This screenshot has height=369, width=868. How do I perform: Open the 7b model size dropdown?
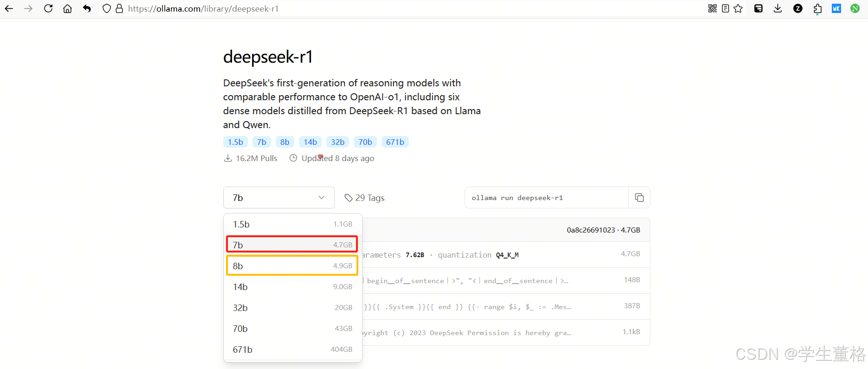coord(279,198)
